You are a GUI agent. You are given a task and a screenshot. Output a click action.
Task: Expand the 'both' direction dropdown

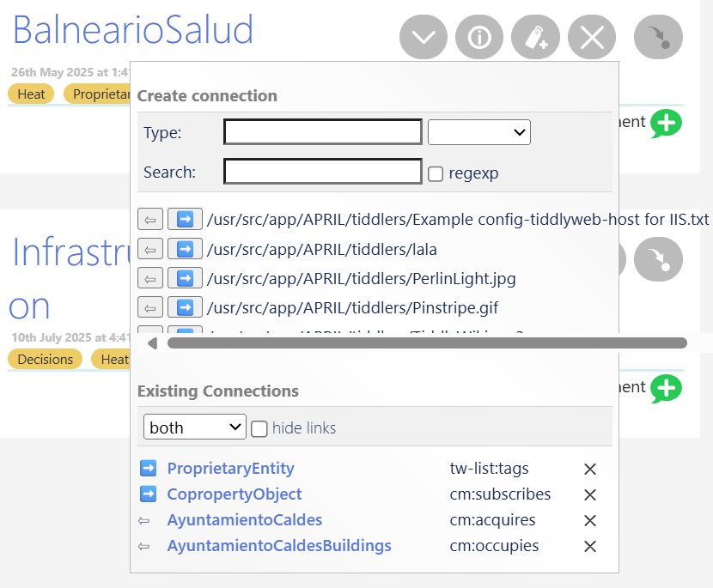(195, 427)
